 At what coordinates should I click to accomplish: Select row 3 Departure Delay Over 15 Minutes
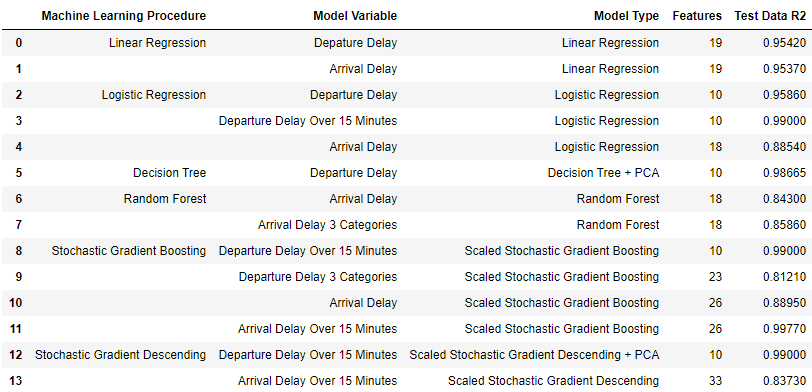tap(308, 121)
